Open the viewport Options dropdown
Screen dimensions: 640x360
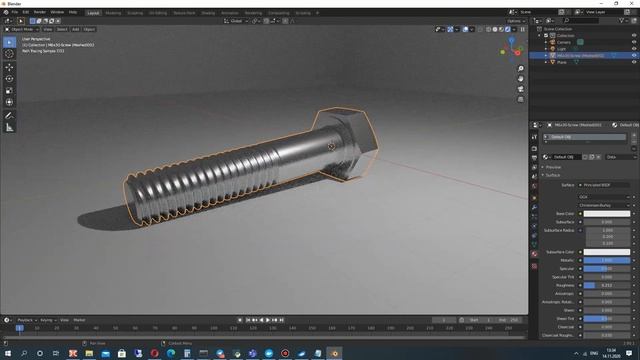(x=516, y=21)
